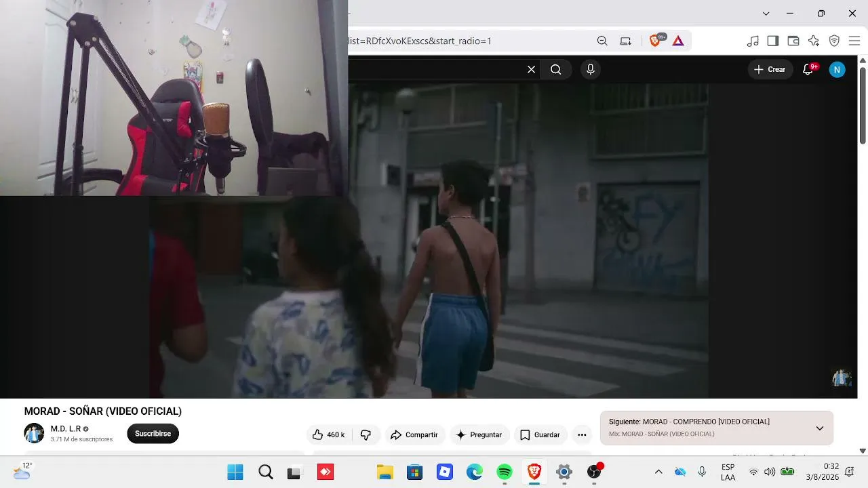868x488 pixels.
Task: Open the red AnyDesk taskbar app
Action: [325, 472]
